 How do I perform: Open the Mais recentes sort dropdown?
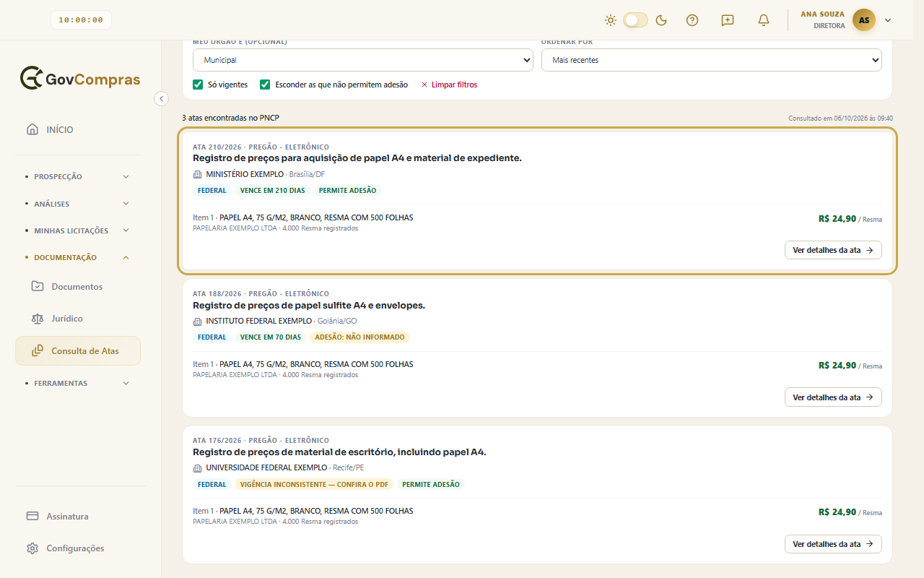[712, 60]
